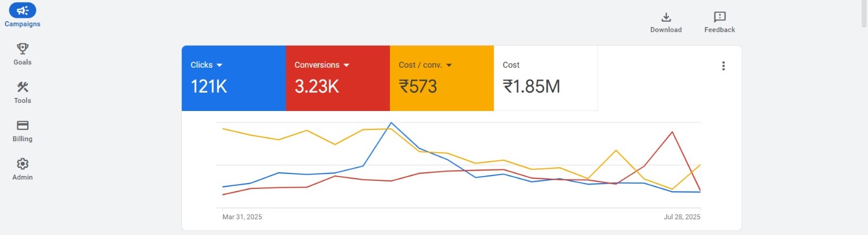Screen dimensions: 868x235
Task: Click the Mar 31, 2025 axis label
Action: [x=242, y=217]
